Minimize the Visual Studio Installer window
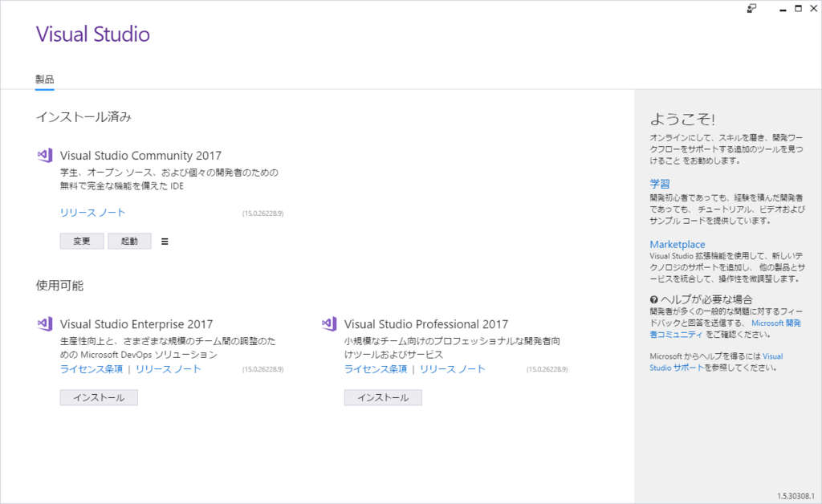This screenshot has width=822, height=504. point(783,9)
